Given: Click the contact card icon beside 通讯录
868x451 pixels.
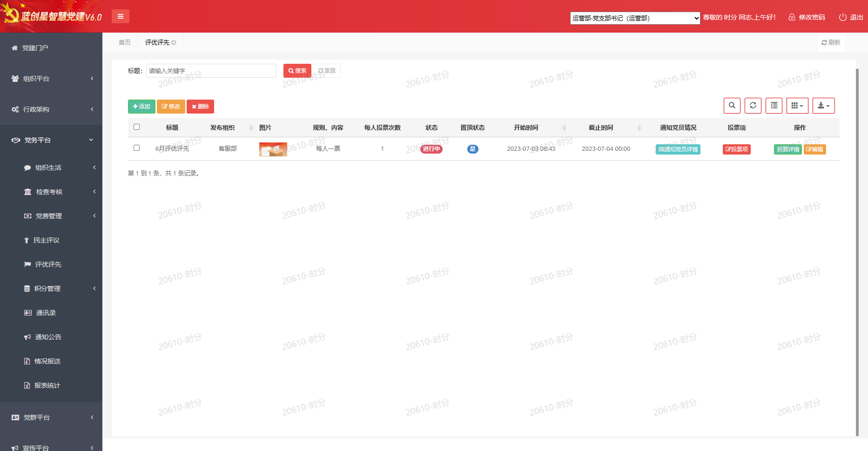Looking at the screenshot, I should click(28, 313).
